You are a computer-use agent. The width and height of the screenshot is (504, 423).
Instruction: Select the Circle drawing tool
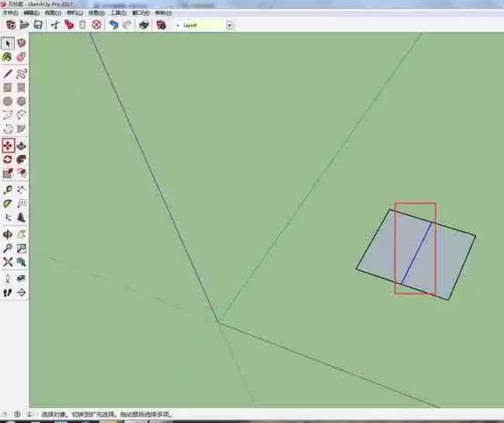8,101
